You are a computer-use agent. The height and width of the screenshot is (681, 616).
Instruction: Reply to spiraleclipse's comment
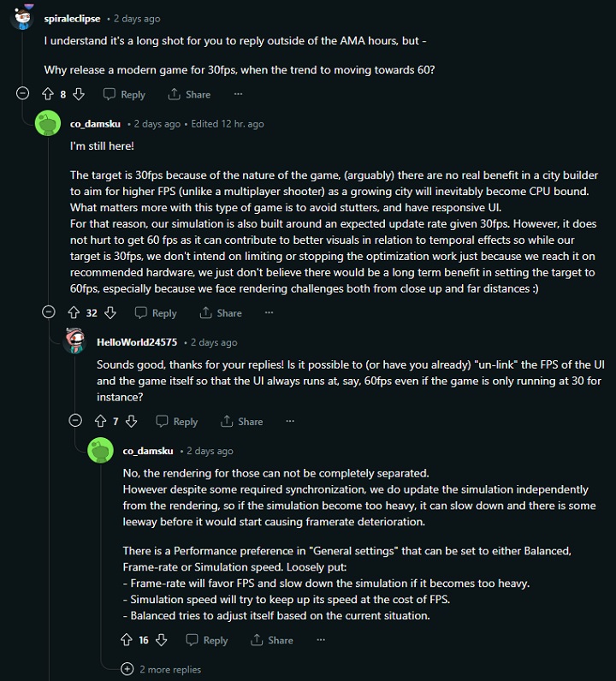[x=124, y=94]
